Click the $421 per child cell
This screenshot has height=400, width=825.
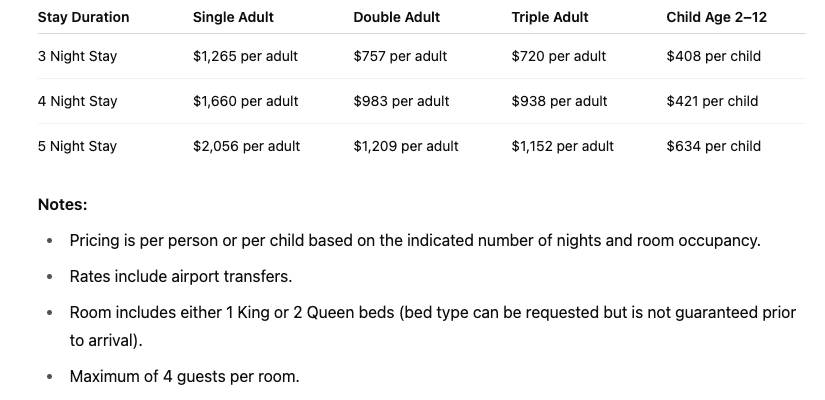pos(712,101)
